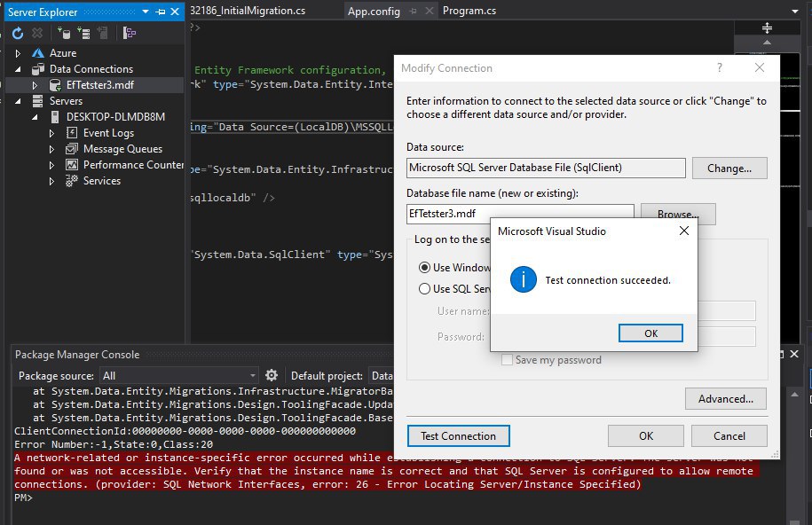This screenshot has height=525, width=812.
Task: Click the DESKTOP-DLMDB8M computer icon
Action: click(x=55, y=117)
